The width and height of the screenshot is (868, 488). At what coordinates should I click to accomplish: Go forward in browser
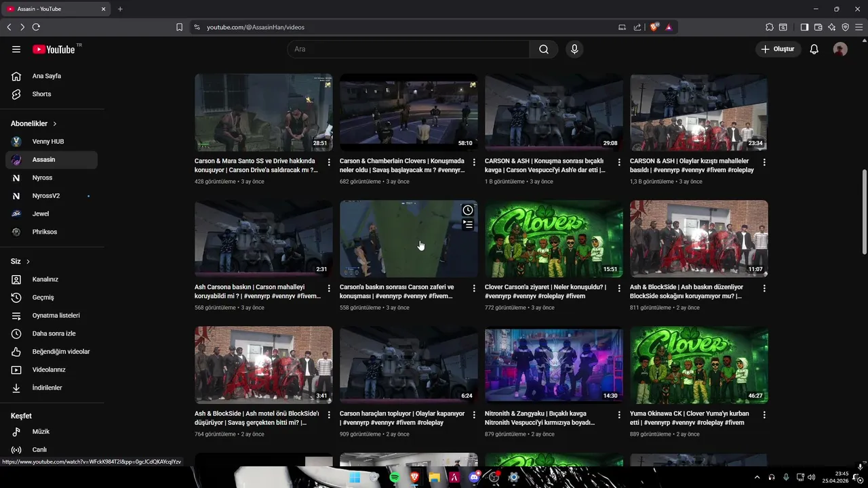coord(22,27)
